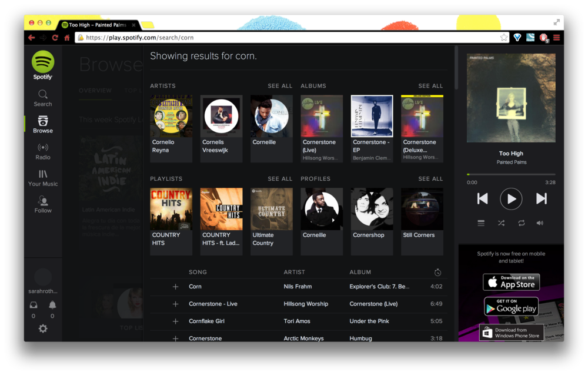Add the song Corn to your music
The height and width of the screenshot is (375, 588).
pos(175,287)
